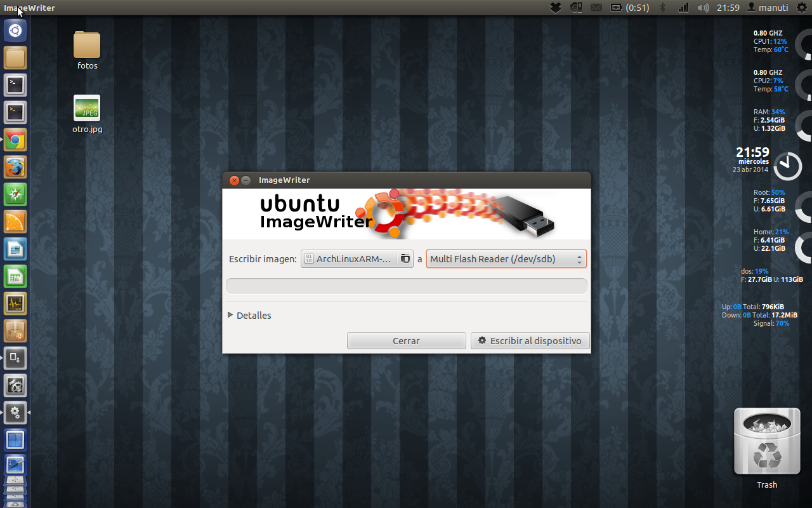Click the orange launcher icon below the compass
Image resolution: width=812 pixels, height=508 pixels.
coord(15,222)
